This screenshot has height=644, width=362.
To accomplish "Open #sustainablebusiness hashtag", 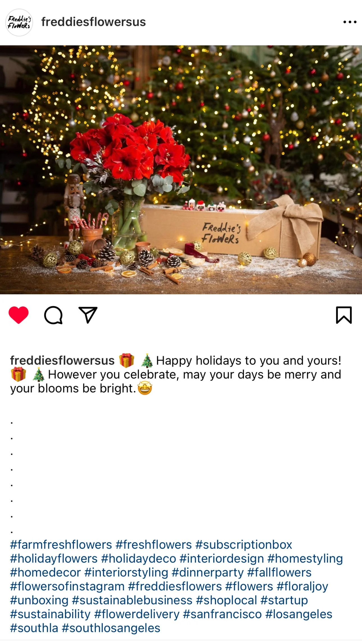I will point(132,600).
